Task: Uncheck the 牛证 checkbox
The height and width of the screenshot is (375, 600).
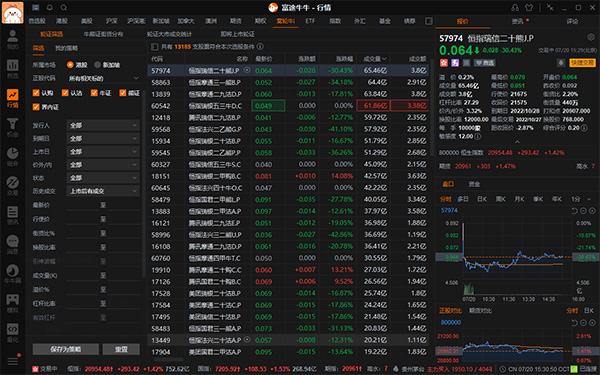Action: 94,93
